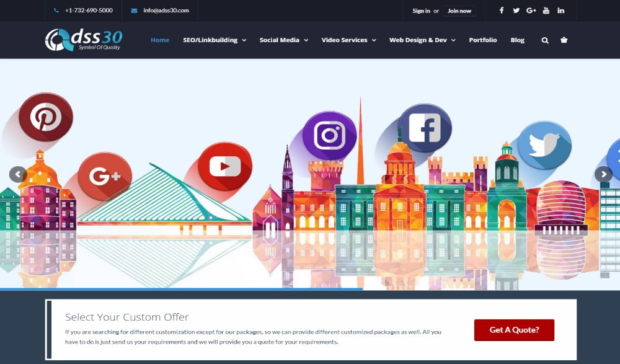
Task: Click the YouTube circle in slider
Action: pyautogui.click(x=225, y=166)
